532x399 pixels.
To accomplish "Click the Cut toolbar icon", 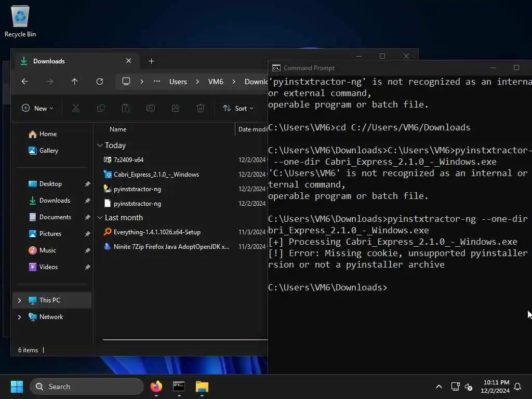I will click(x=76, y=108).
